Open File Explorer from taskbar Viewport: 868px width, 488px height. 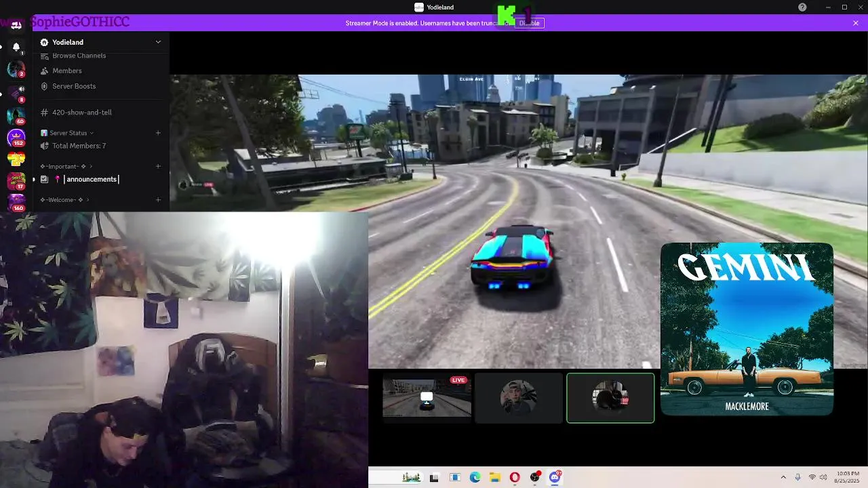[495, 477]
